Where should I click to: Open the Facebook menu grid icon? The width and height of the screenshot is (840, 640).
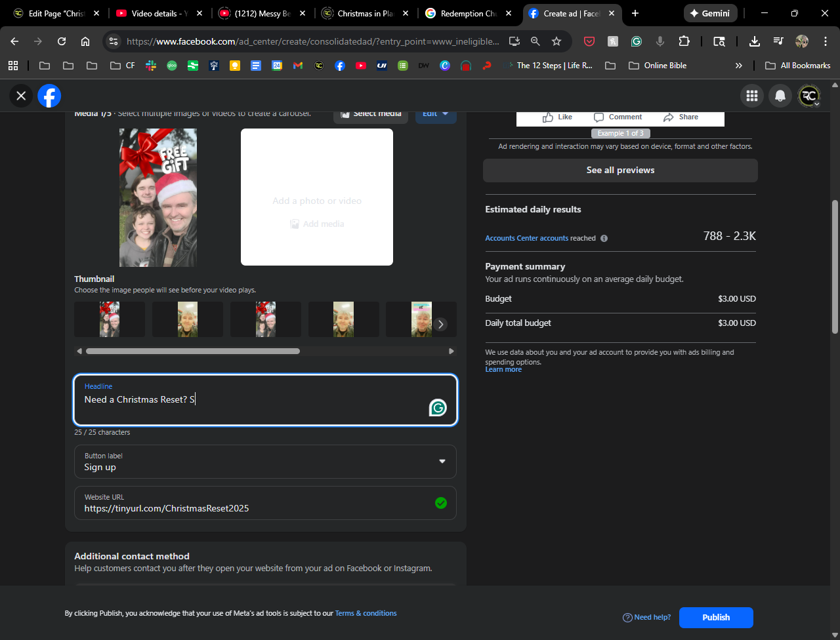click(751, 96)
